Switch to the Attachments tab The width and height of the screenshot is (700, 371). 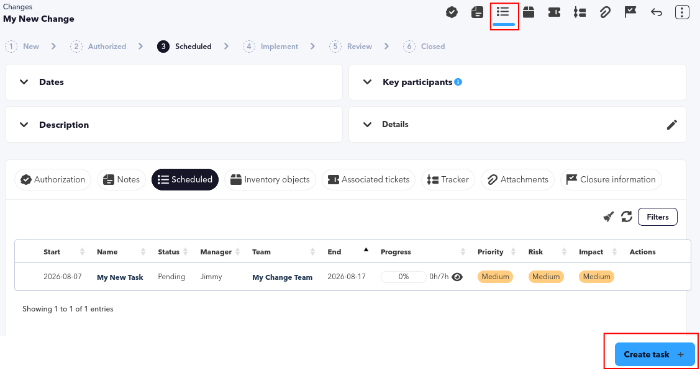518,179
